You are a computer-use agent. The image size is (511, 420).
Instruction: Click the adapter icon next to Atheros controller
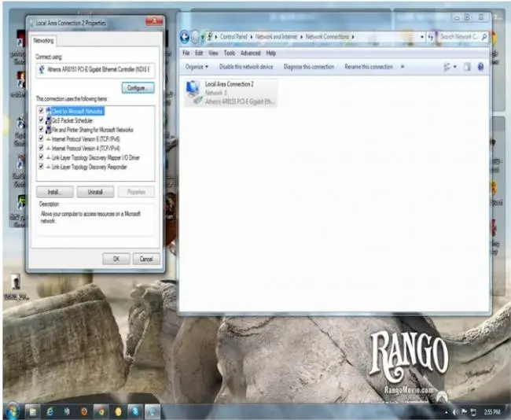click(x=42, y=69)
